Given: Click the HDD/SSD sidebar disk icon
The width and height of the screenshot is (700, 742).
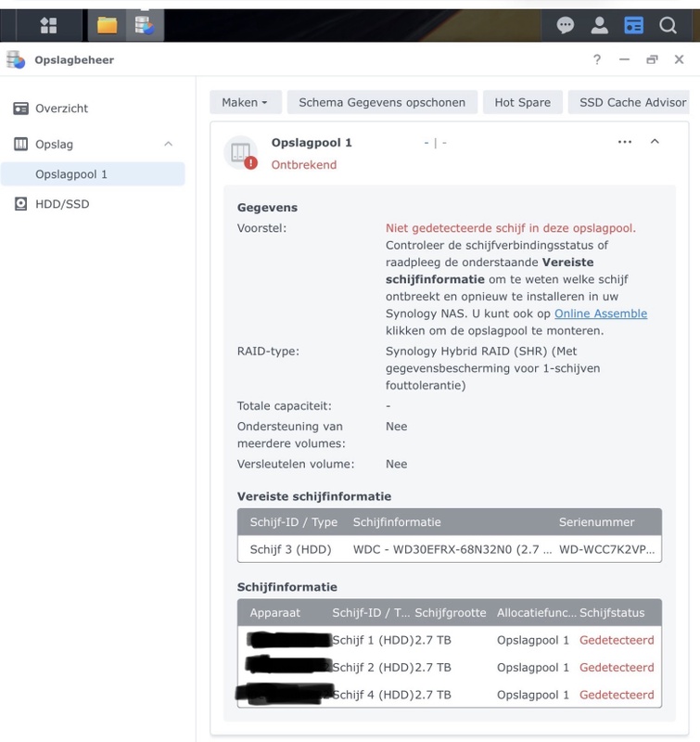Looking at the screenshot, I should coord(20,204).
